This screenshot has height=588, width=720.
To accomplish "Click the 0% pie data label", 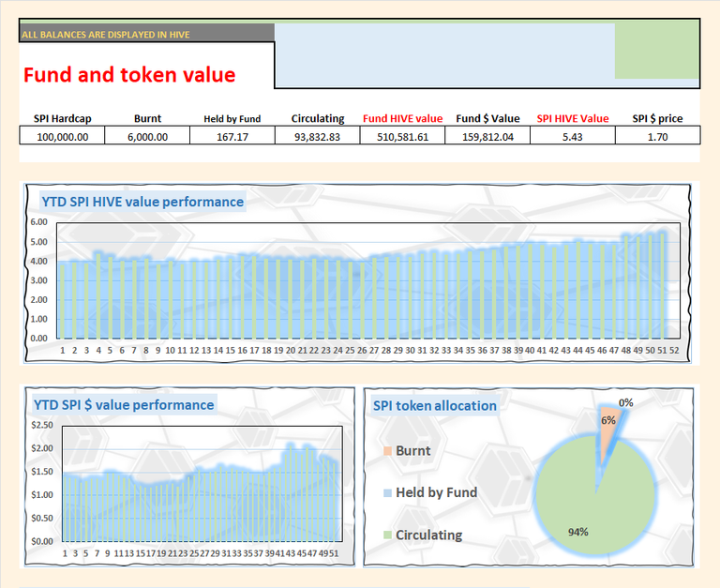I will pos(626,403).
